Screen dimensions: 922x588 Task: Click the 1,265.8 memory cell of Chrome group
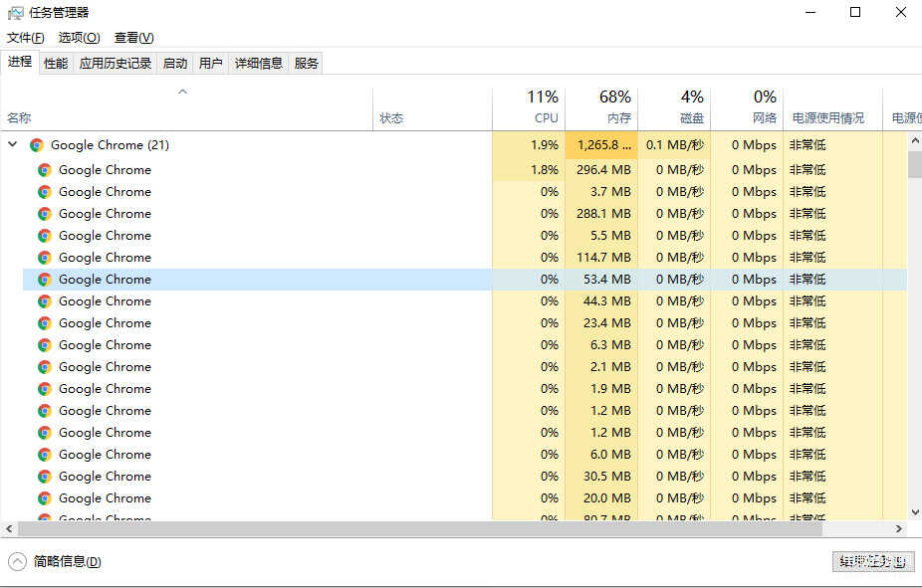coord(601,145)
